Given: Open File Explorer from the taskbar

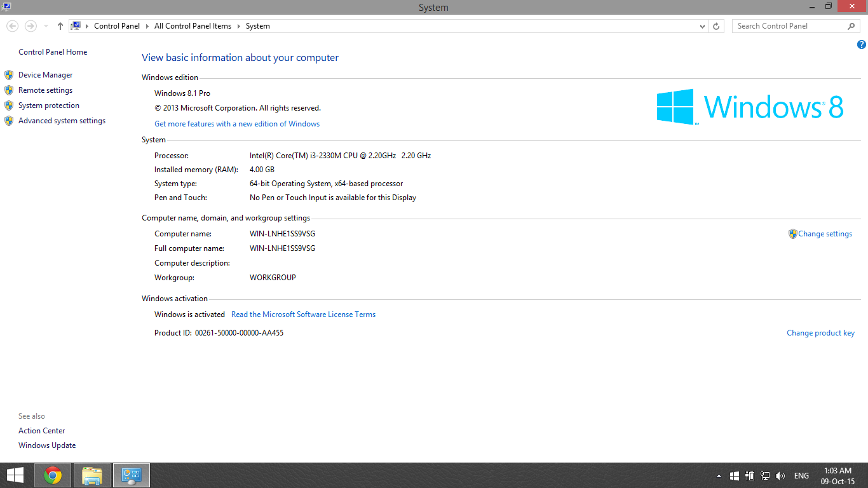Looking at the screenshot, I should point(92,475).
